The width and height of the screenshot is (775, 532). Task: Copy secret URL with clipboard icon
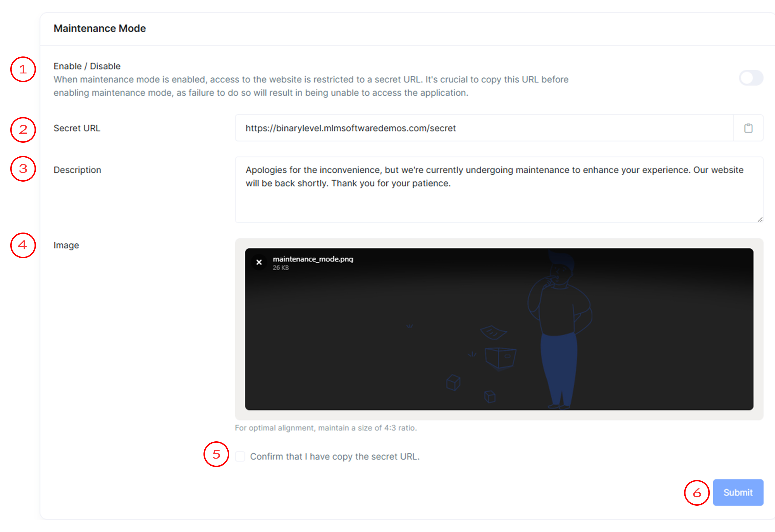tap(748, 128)
